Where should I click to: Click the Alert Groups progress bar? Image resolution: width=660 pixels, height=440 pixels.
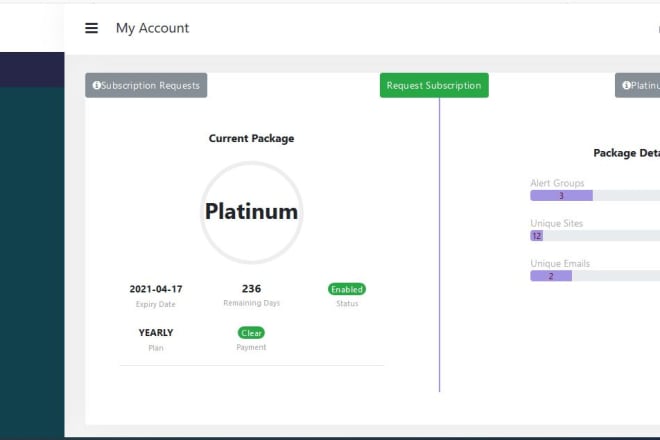pos(595,195)
